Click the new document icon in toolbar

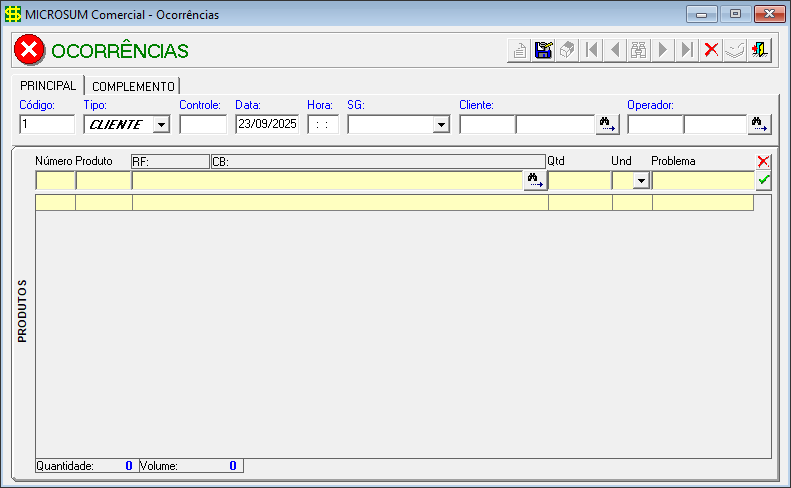coord(520,50)
